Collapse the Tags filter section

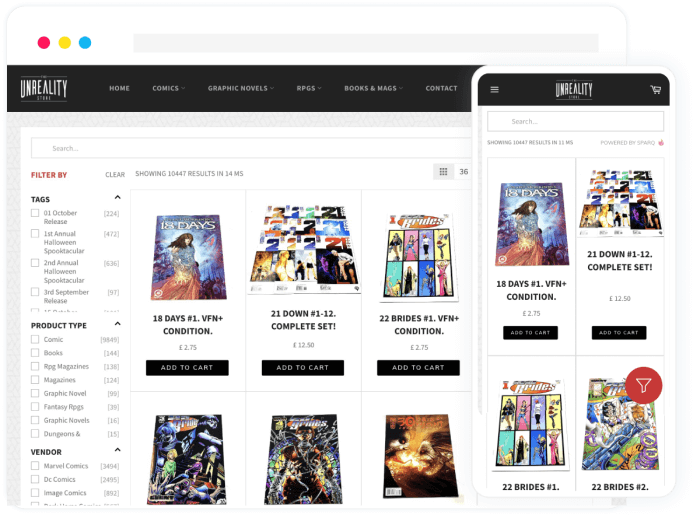click(x=117, y=198)
